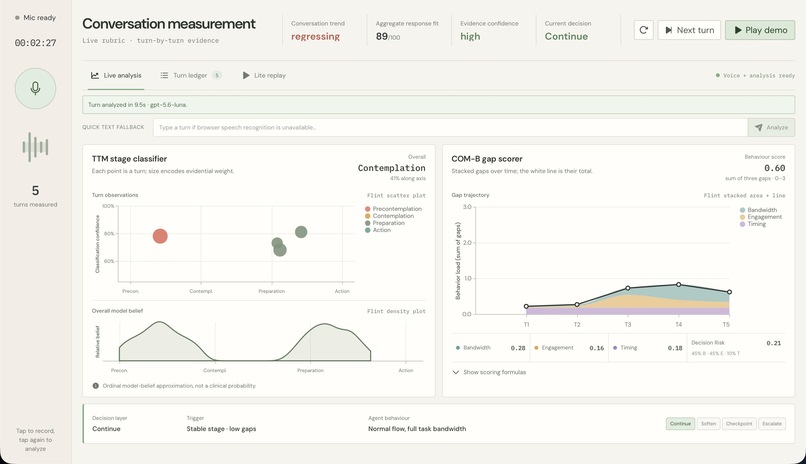
Task: Click the 'Stable stage · low gaps' trigger text
Action: pyautogui.click(x=221, y=429)
